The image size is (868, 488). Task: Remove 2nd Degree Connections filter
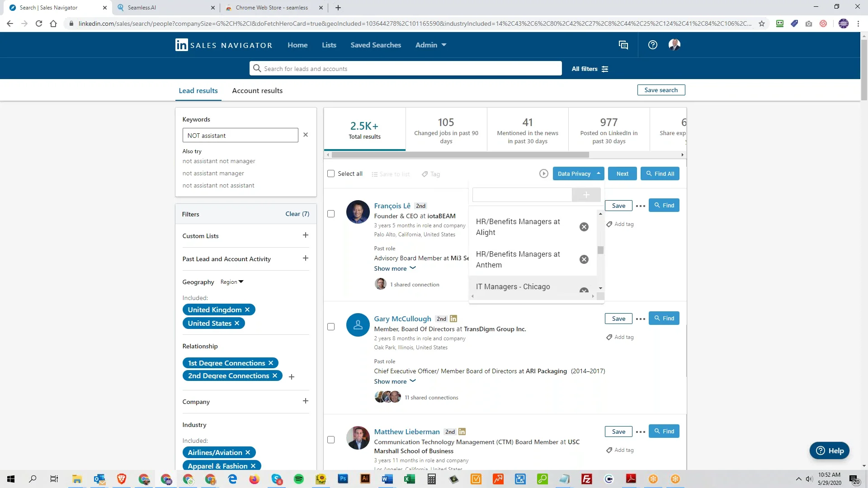pos(275,375)
